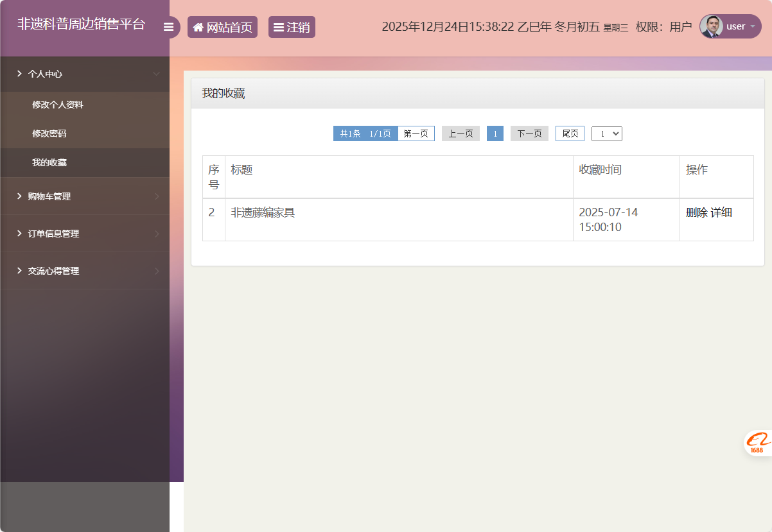Open the 非遗藤编家具 favorite item link
Image resolution: width=772 pixels, height=532 pixels.
(x=261, y=212)
